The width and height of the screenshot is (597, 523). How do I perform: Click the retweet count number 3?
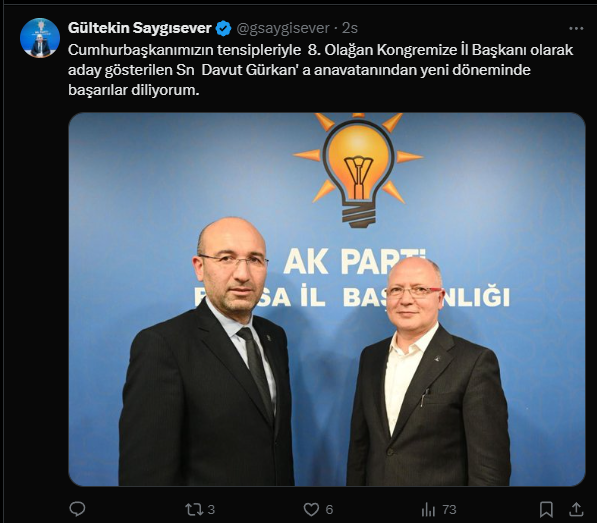click(x=211, y=509)
